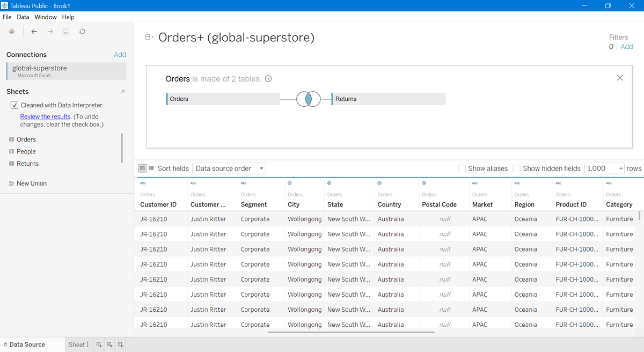Viewport: 644px width, 352px height.
Task: Click the Abc type icon above Category
Action: click(609, 184)
